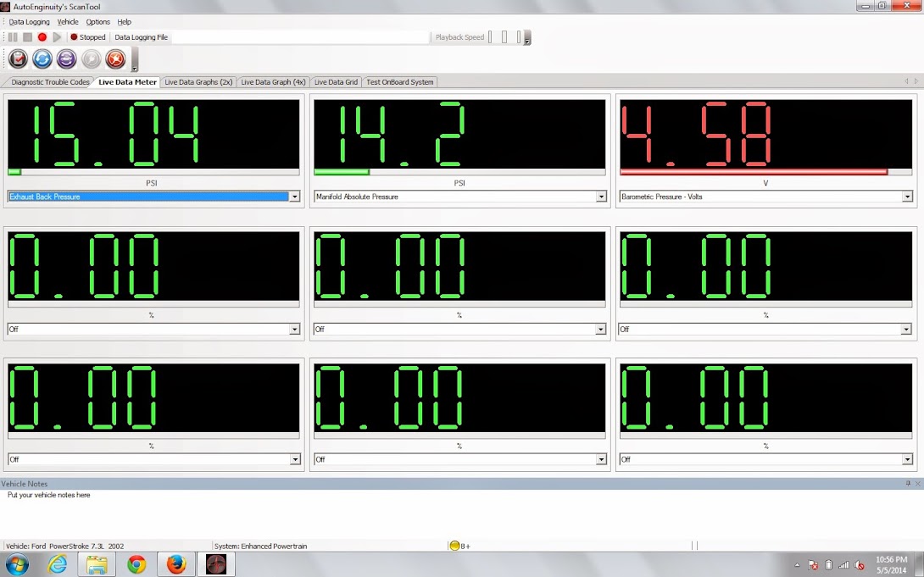Switch to the Live Data Grid tab
Screen dimensions: 924x577
coord(336,82)
